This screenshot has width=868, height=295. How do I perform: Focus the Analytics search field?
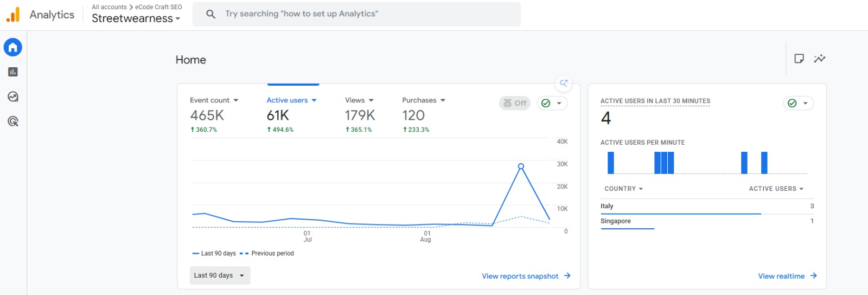(x=356, y=14)
